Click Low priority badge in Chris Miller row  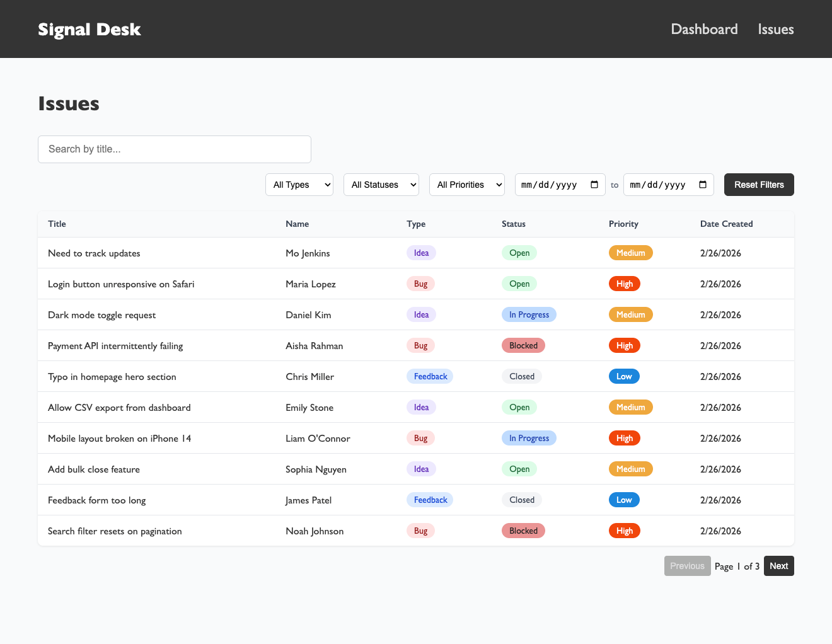(624, 376)
